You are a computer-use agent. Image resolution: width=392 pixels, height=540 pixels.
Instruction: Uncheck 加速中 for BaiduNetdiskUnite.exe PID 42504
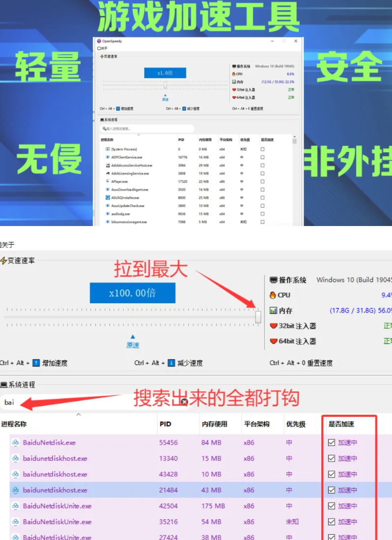(x=332, y=506)
